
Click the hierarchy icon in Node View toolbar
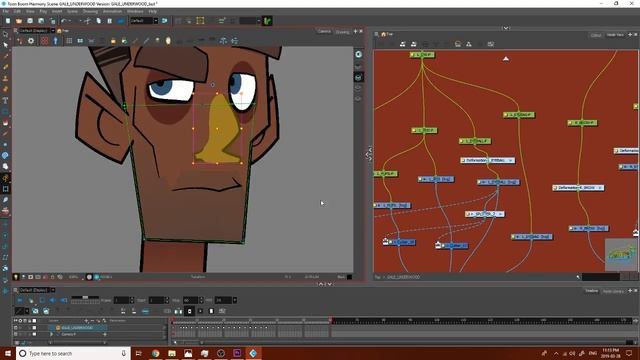click(x=469, y=44)
